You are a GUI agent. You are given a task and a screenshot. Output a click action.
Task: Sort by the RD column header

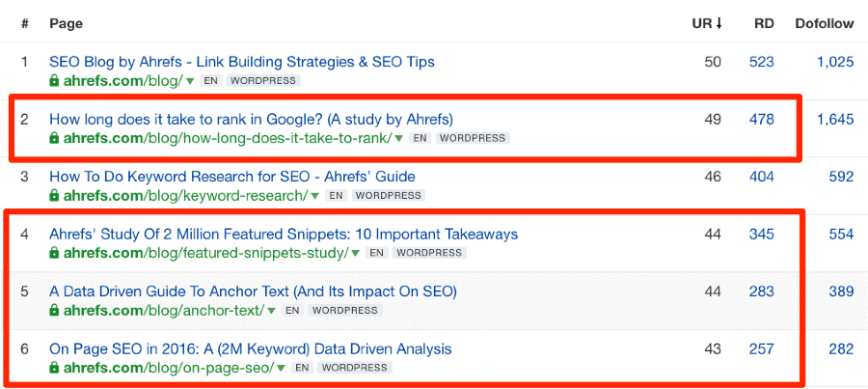(x=764, y=22)
